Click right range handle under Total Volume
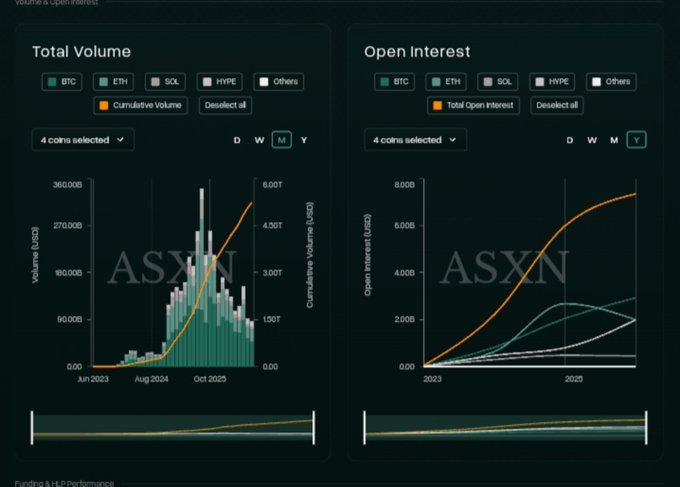Screen dimensions: 680x487 coord(314,428)
